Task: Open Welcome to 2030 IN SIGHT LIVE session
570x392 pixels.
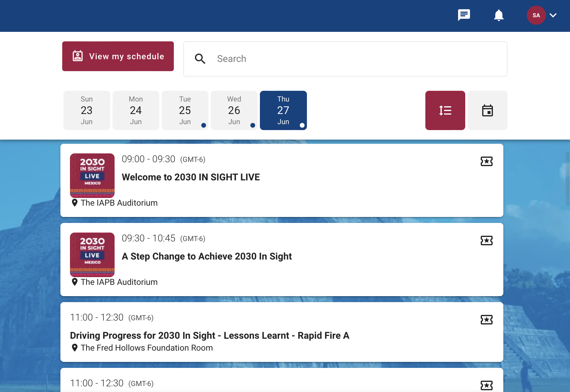Action: coord(191,177)
